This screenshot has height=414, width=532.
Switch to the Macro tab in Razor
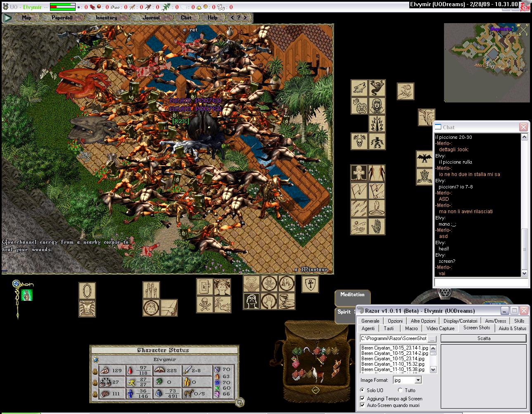(x=411, y=328)
